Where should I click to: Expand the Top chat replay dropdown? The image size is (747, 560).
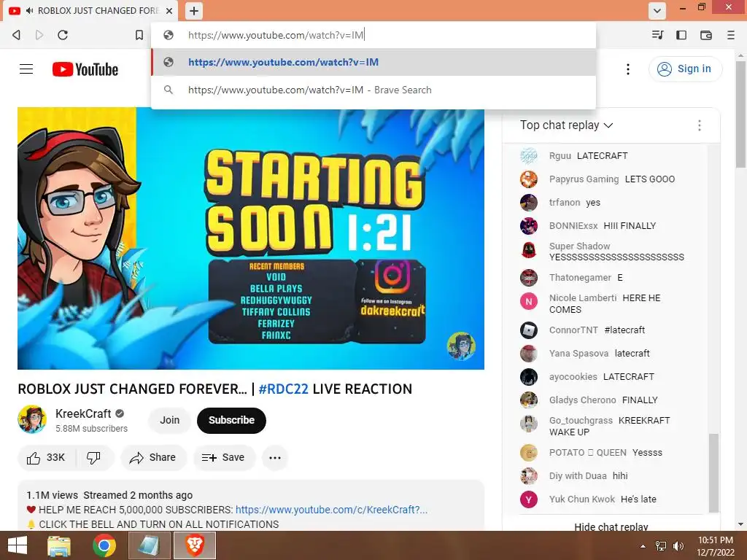(x=566, y=125)
